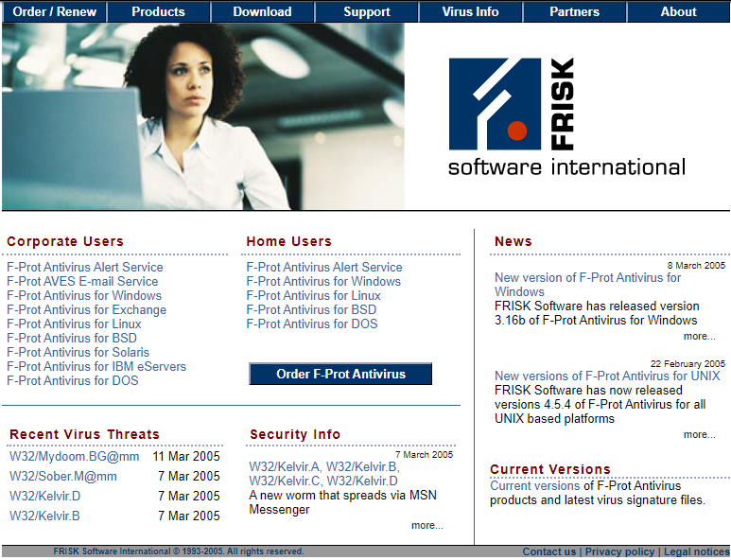
Task: Open the Virus Info menu
Action: (470, 12)
